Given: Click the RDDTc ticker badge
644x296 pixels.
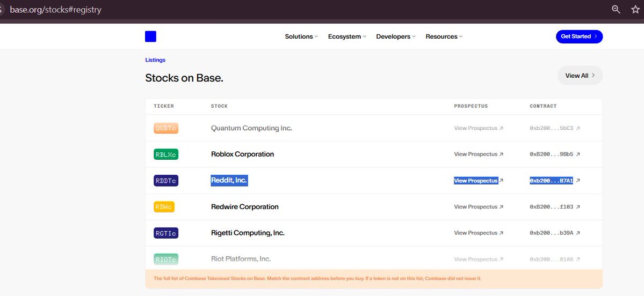Looking at the screenshot, I should pyautogui.click(x=166, y=180).
